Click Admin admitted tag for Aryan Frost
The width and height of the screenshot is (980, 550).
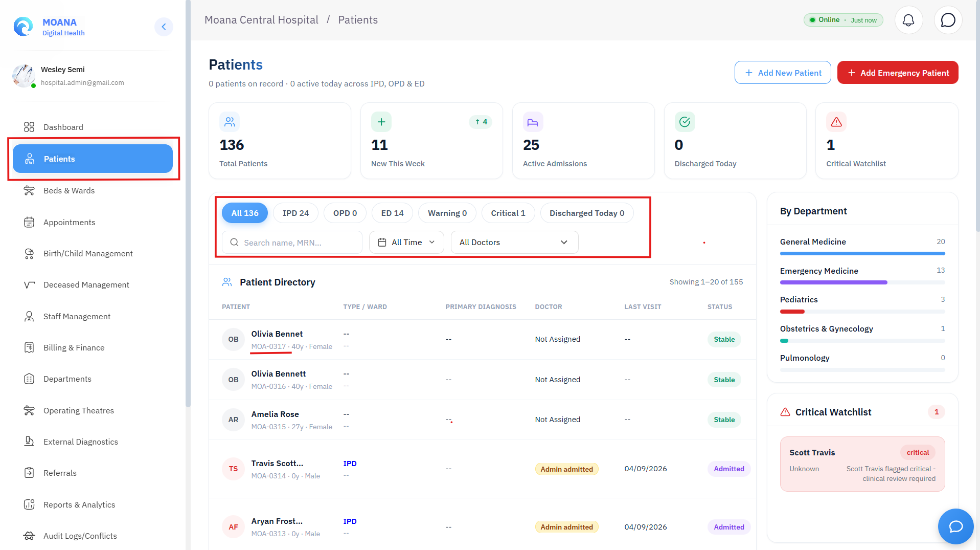(566, 527)
